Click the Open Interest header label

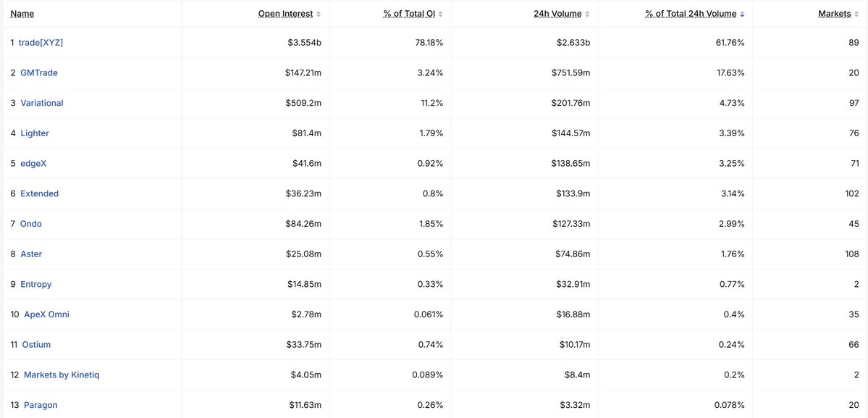[x=286, y=14]
